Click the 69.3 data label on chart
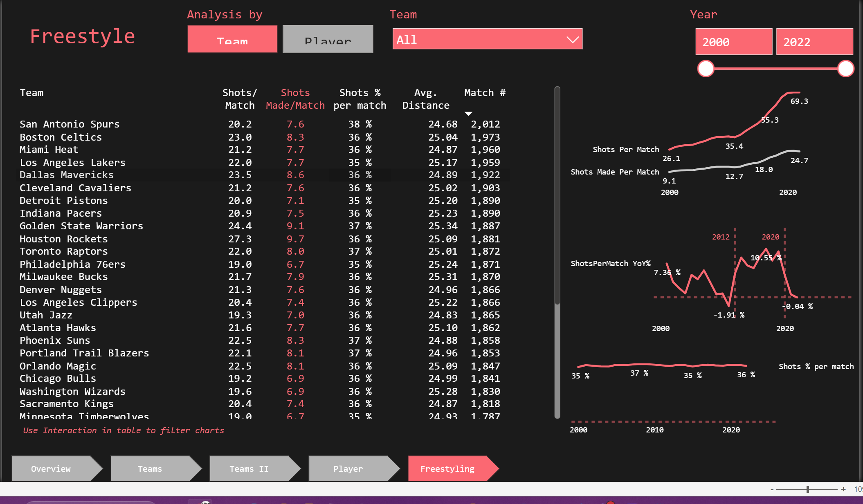This screenshot has width=863, height=504. point(799,101)
